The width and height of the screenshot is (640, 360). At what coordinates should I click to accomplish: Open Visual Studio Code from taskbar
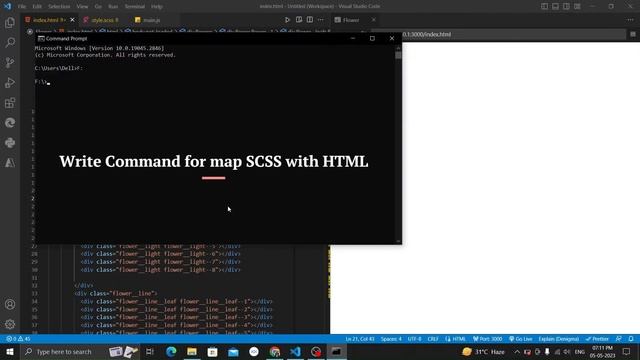296,351
